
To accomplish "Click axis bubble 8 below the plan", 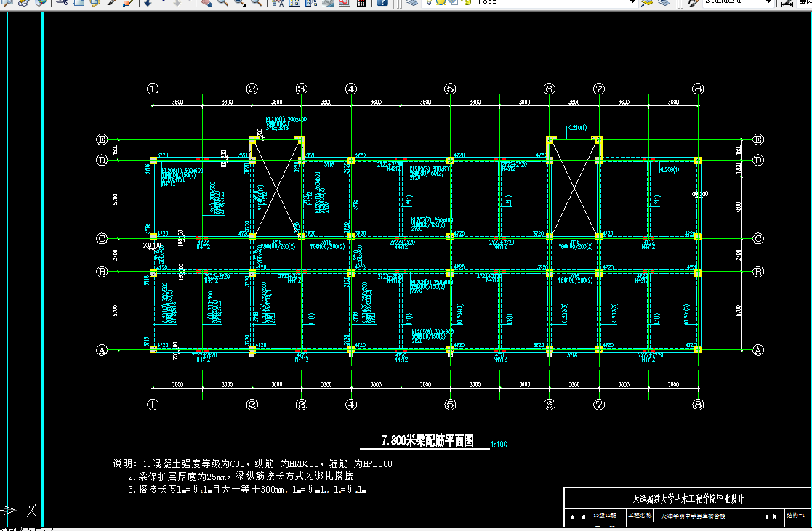I will (x=698, y=405).
